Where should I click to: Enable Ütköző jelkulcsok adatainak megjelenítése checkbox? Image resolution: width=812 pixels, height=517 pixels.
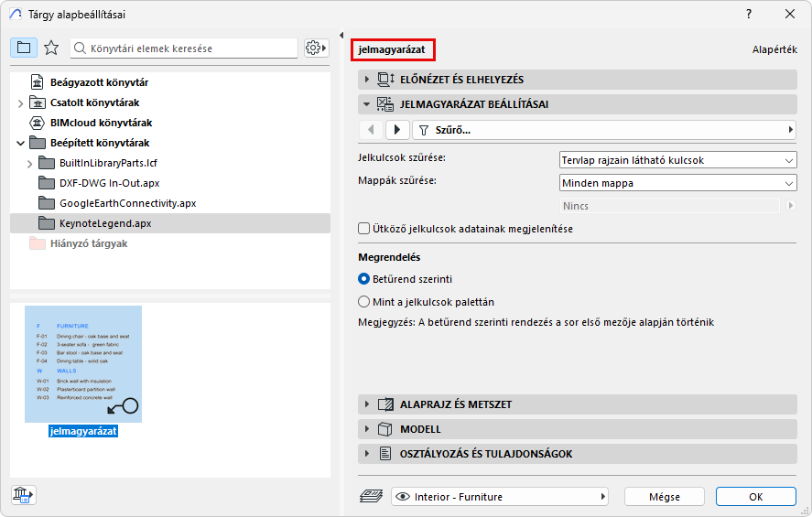tap(364, 229)
